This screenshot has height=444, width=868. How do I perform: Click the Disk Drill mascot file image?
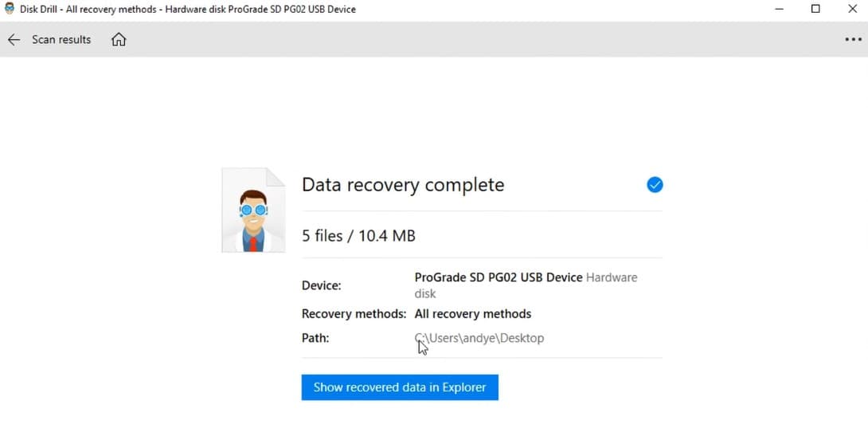click(x=253, y=210)
